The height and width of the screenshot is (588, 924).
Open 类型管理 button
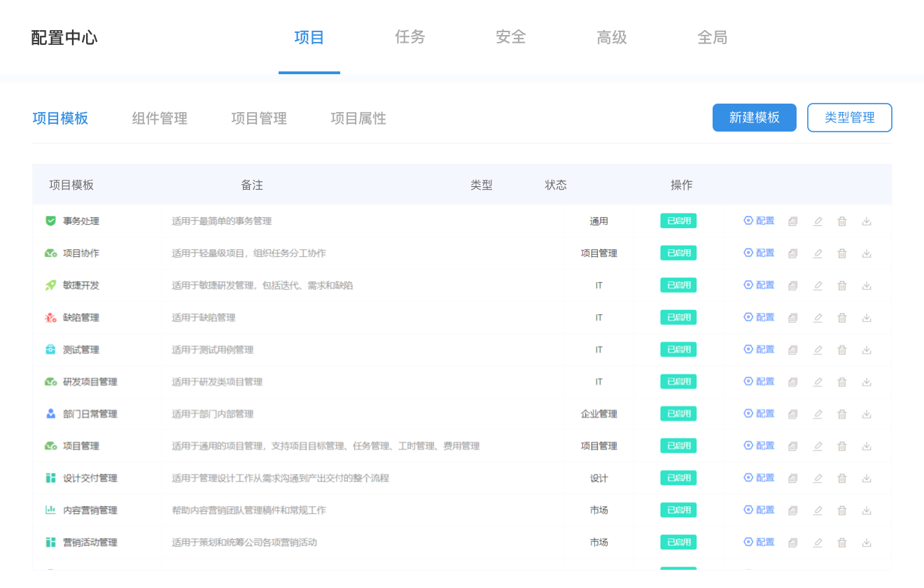[x=850, y=118]
